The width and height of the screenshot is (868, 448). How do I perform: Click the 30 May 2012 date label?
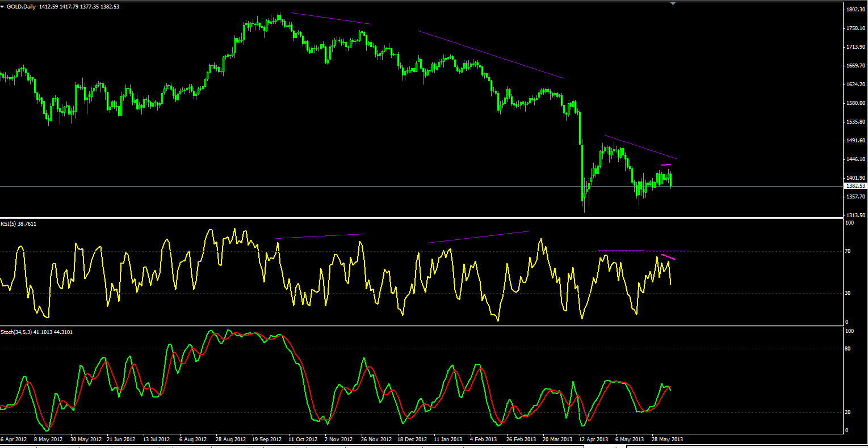point(85,439)
